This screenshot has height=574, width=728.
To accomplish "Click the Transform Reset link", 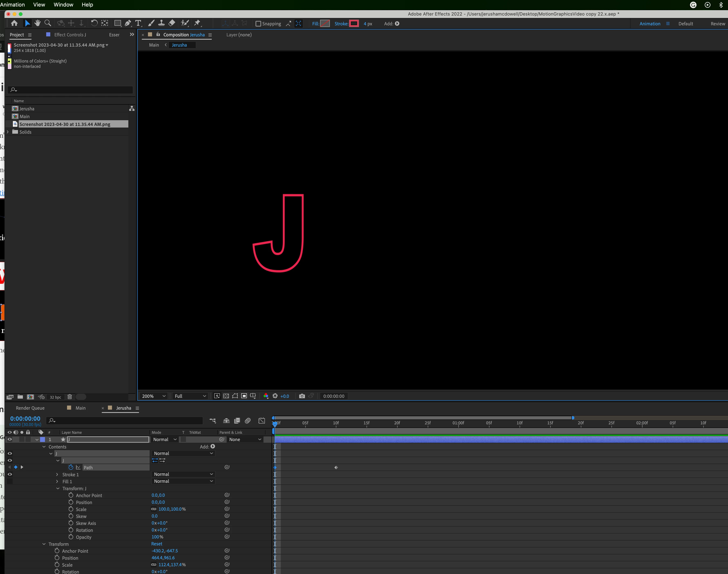I will 157,544.
